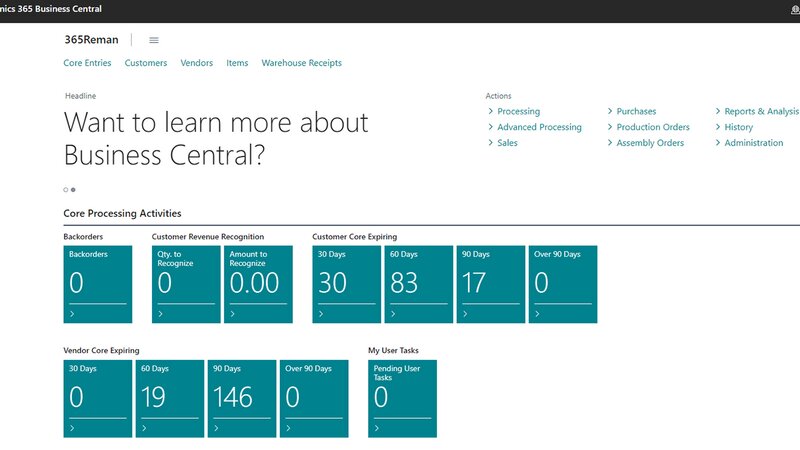Click the Dynamics 365 Business Central title

(51, 9)
